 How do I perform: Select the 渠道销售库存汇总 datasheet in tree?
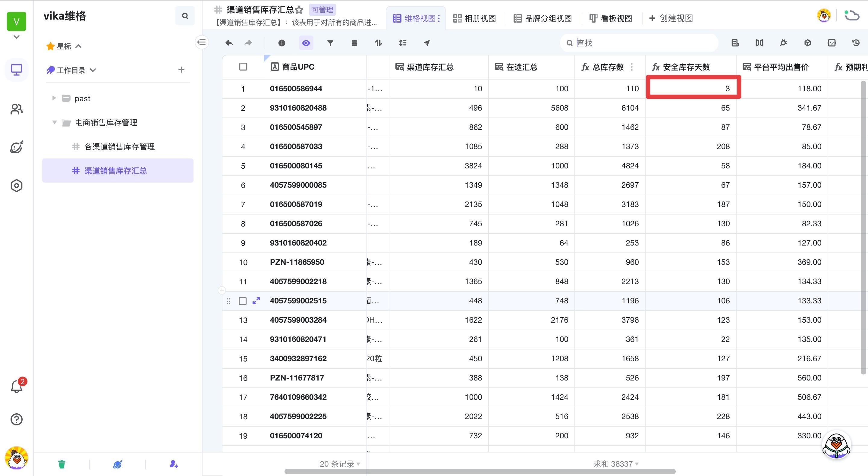(x=118, y=171)
